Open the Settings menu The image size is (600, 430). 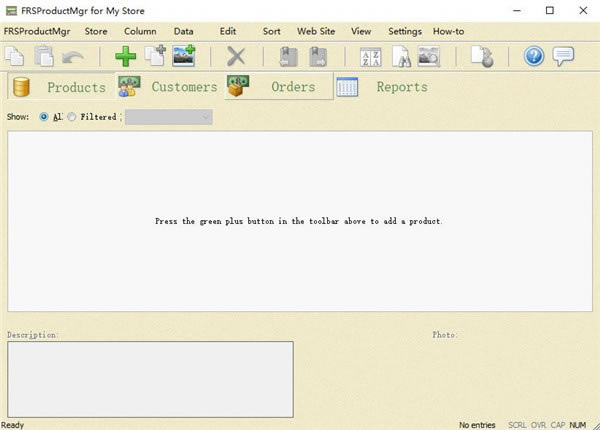(405, 31)
